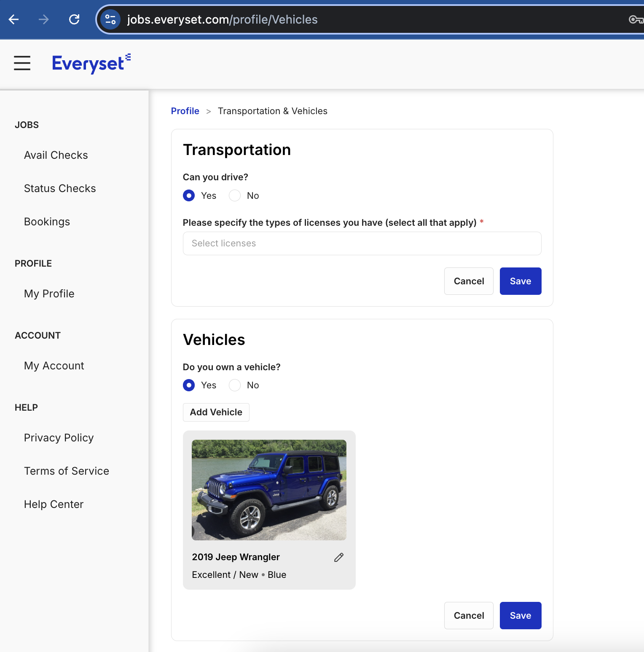Viewport: 644px width, 652px height.
Task: Click the Everyset logo
Action: 91,63
